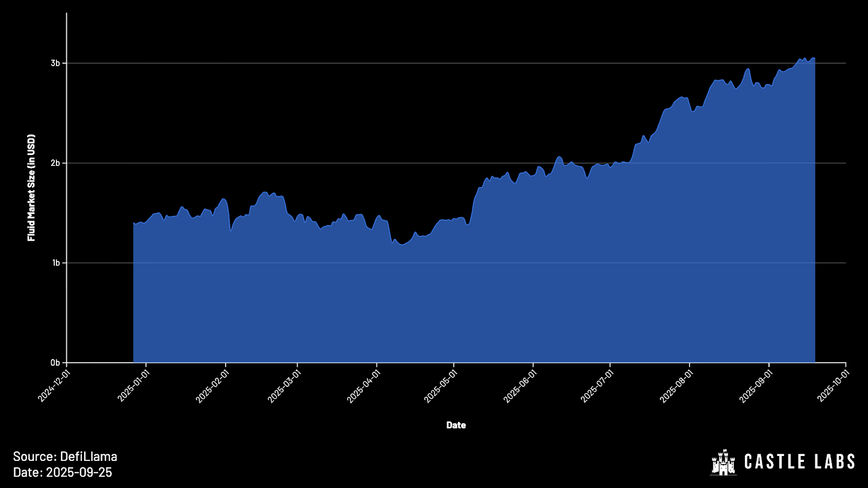
Task: Select the 3b y-axis tick label
Action: tap(55, 63)
